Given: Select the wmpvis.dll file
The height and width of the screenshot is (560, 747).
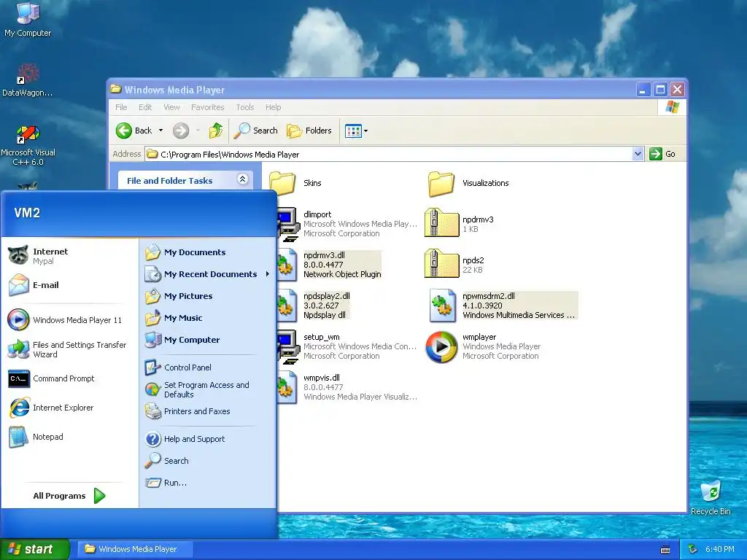Looking at the screenshot, I should (348, 387).
